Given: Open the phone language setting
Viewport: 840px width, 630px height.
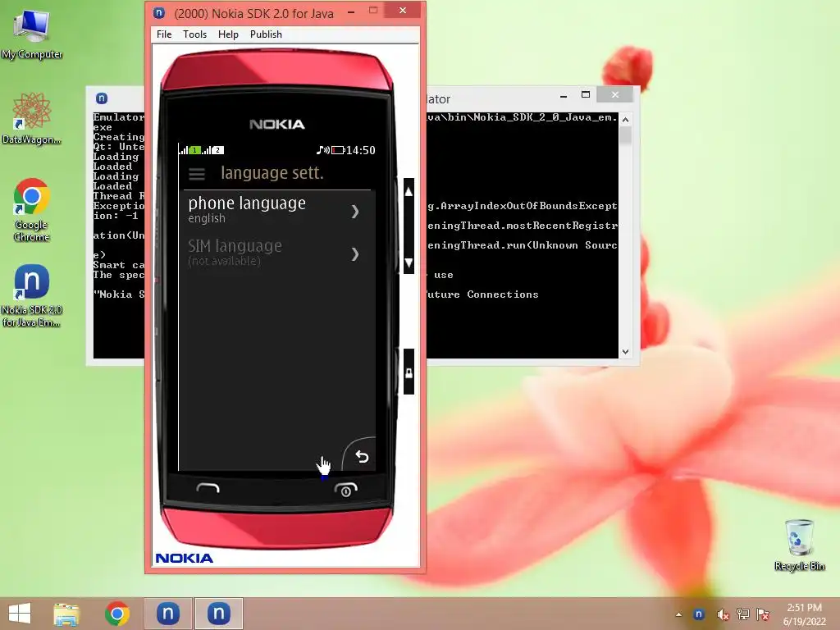Looking at the screenshot, I should [277, 210].
